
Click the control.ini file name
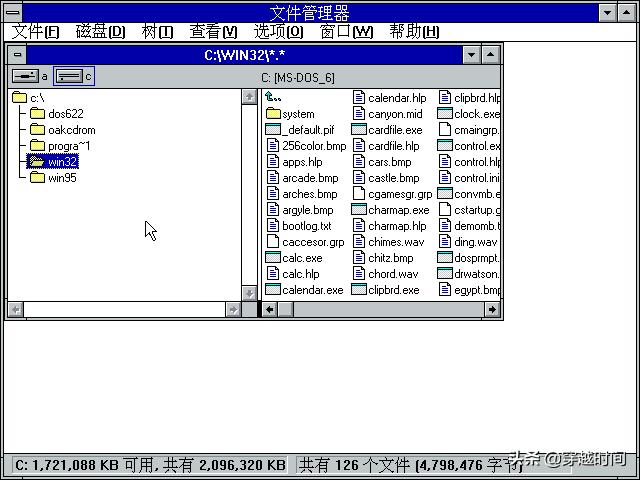click(477, 178)
